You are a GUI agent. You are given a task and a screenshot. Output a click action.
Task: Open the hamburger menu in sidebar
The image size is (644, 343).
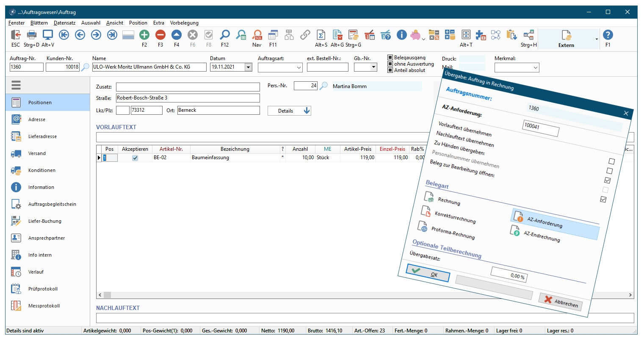[16, 86]
